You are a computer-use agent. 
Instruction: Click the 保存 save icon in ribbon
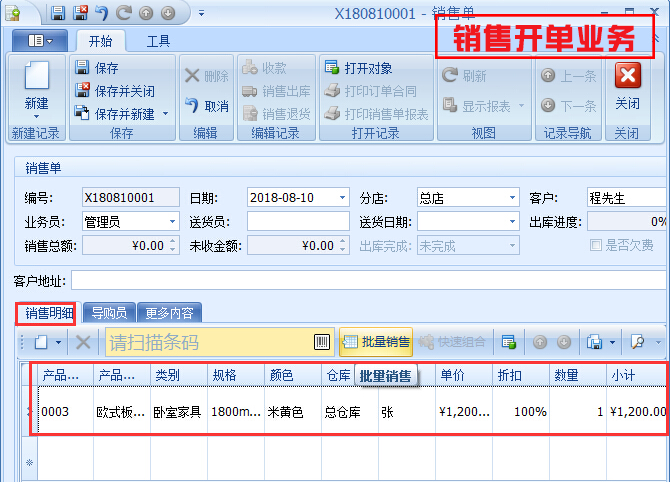point(83,68)
